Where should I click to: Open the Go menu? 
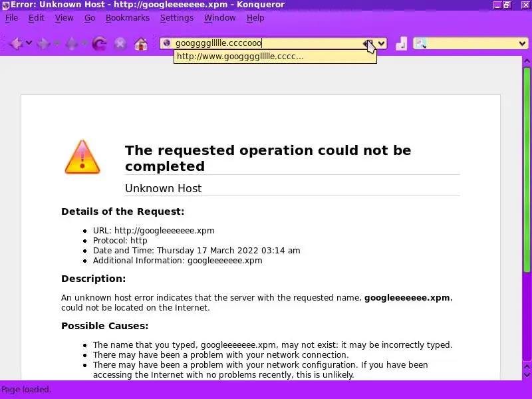[90, 18]
